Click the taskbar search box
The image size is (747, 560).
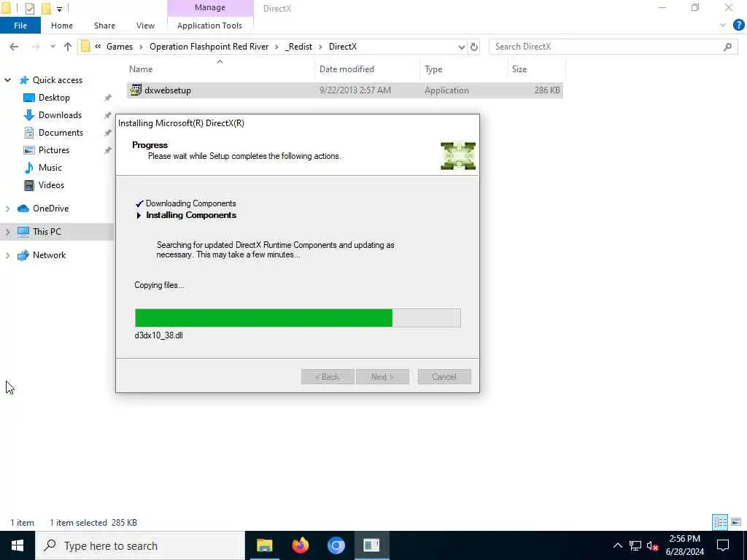click(x=140, y=545)
